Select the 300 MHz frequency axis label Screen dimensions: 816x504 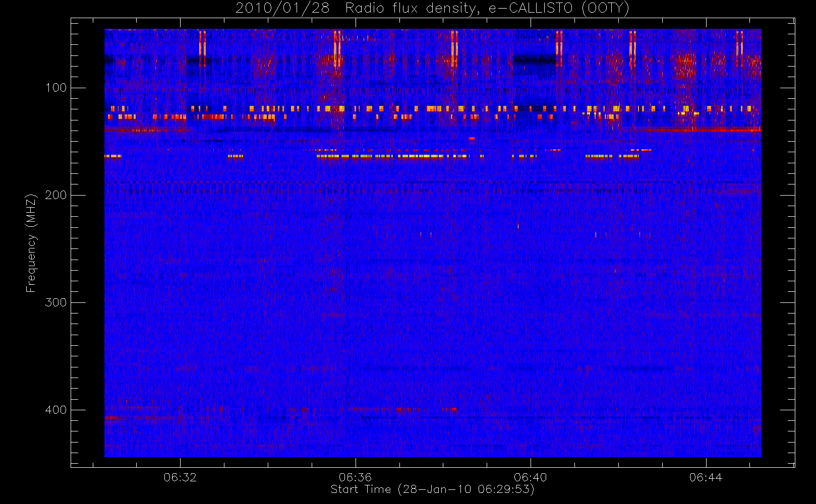click(x=55, y=302)
